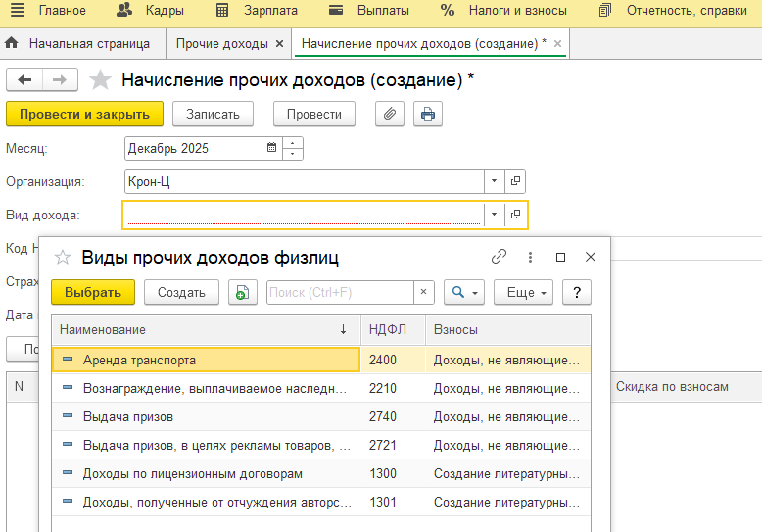Open three-dot menu in dialog header
This screenshot has height=532, width=762.
(x=531, y=257)
